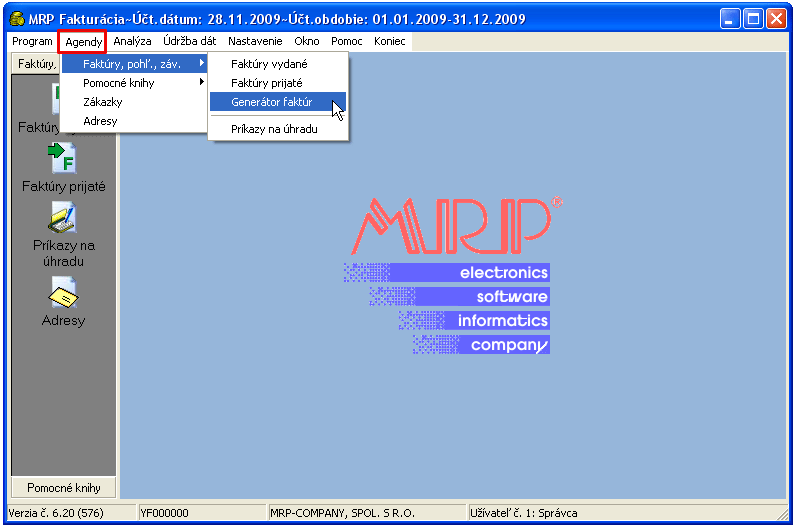
Task: Open the Príkazy na úhradu sidebar icon
Action: coord(62,217)
